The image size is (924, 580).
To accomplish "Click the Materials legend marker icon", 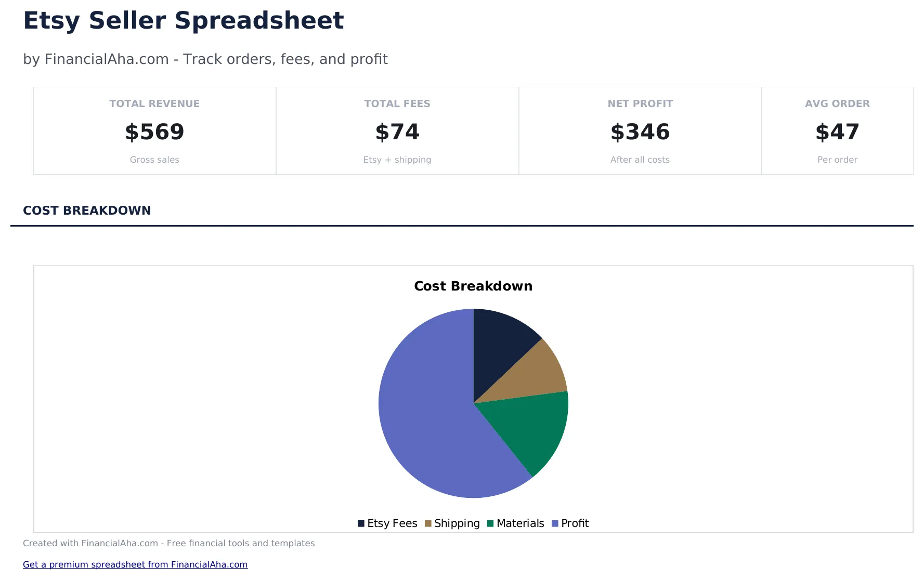I will (x=490, y=523).
